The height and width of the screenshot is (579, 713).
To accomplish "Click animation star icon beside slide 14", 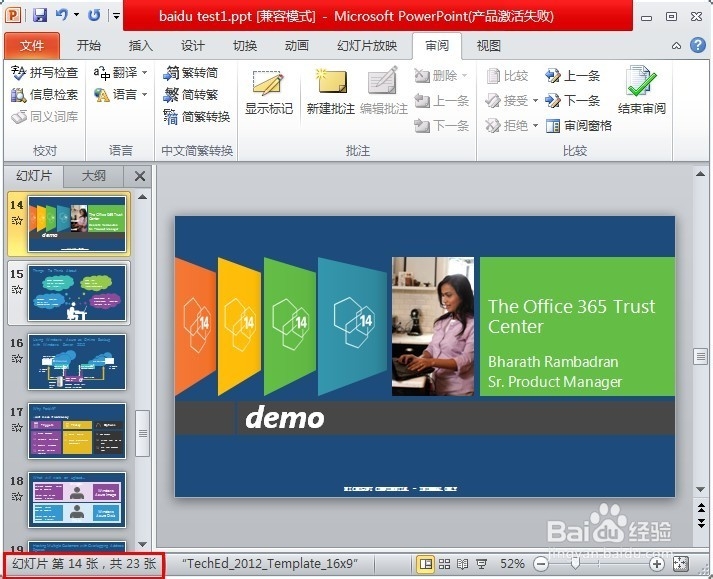I will coord(17,221).
